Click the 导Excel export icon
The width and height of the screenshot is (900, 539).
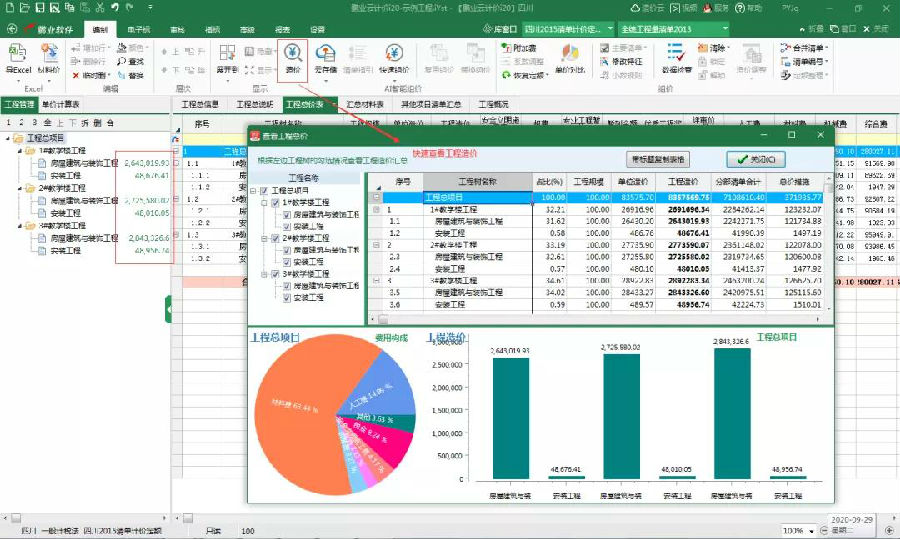tap(18, 59)
